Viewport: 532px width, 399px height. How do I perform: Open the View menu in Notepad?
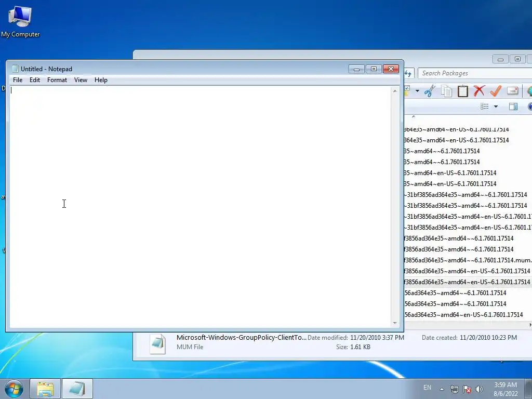pyautogui.click(x=81, y=80)
